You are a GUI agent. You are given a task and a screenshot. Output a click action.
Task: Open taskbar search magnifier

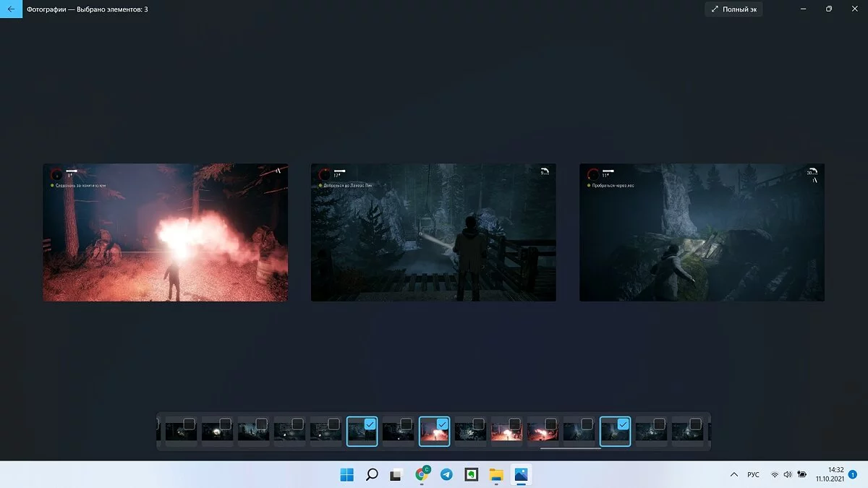(x=372, y=474)
